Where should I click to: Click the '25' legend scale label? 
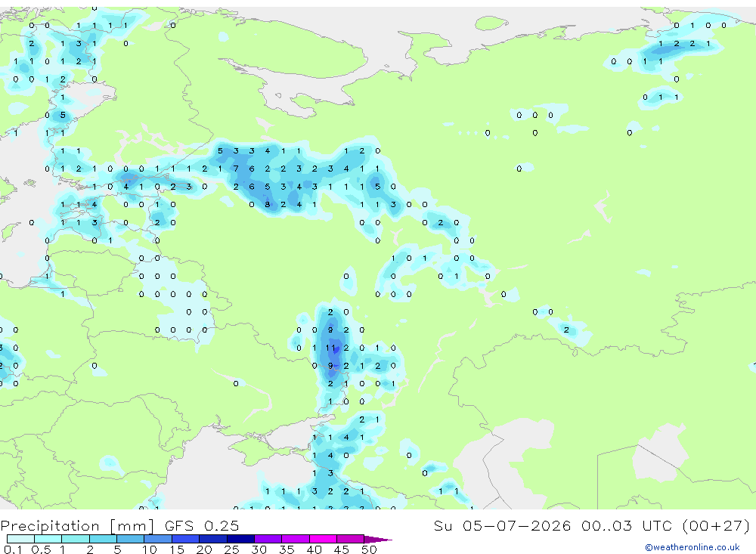pyautogui.click(x=231, y=549)
